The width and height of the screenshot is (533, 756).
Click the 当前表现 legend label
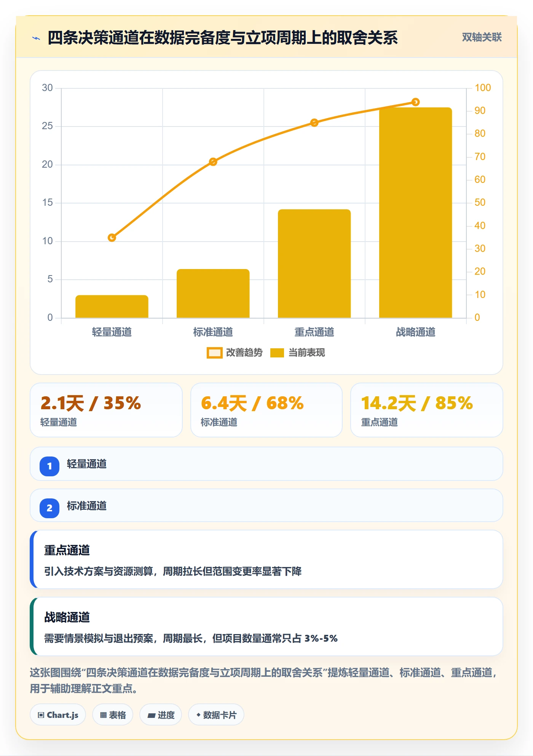(306, 353)
